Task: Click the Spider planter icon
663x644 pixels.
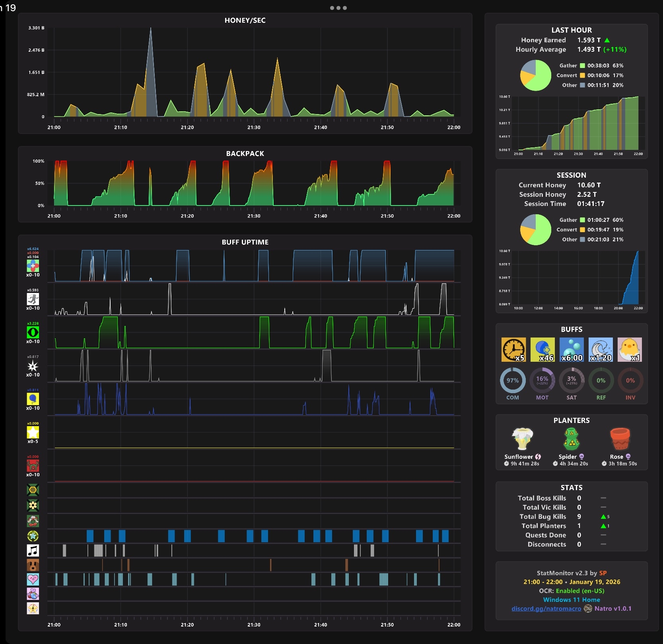Action: click(x=571, y=439)
